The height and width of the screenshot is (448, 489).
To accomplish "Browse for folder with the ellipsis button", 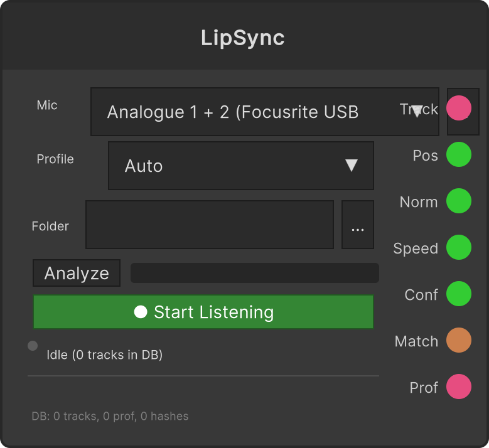I will pos(358,225).
